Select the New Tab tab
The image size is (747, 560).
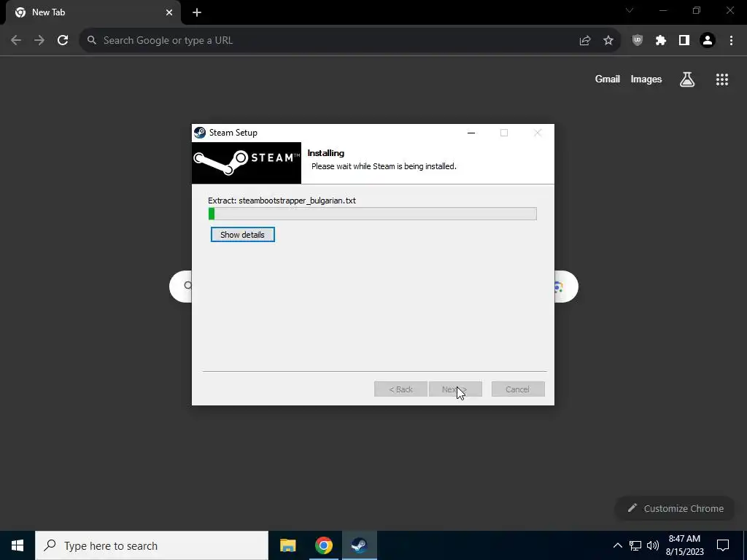coord(93,13)
